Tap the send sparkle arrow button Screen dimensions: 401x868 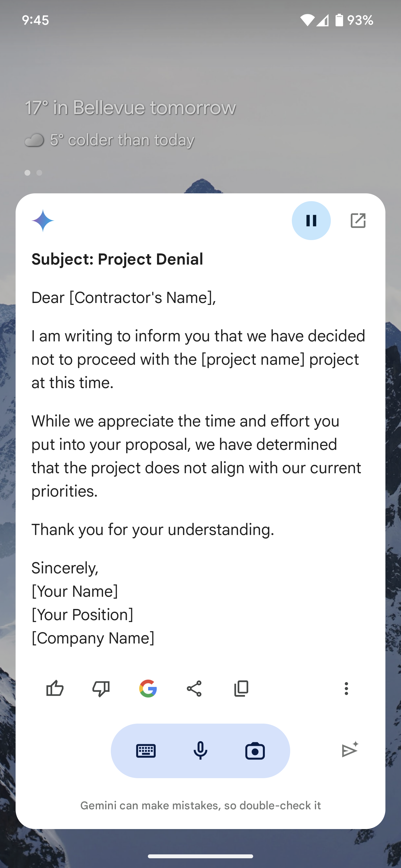click(x=350, y=750)
